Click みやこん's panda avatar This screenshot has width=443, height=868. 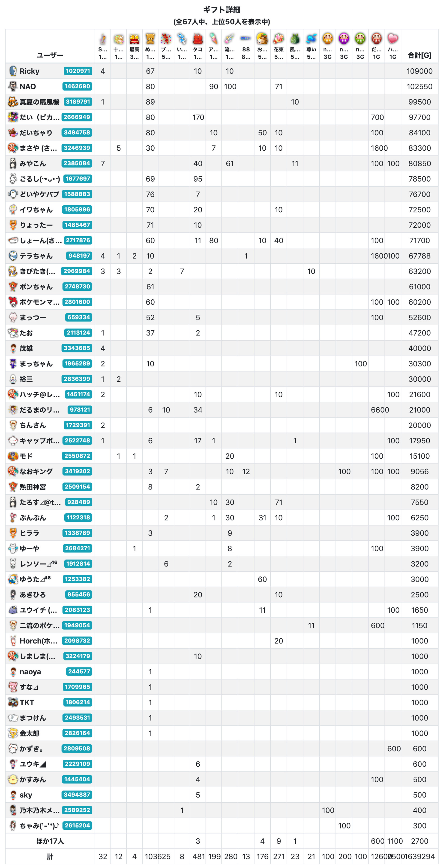[13, 163]
